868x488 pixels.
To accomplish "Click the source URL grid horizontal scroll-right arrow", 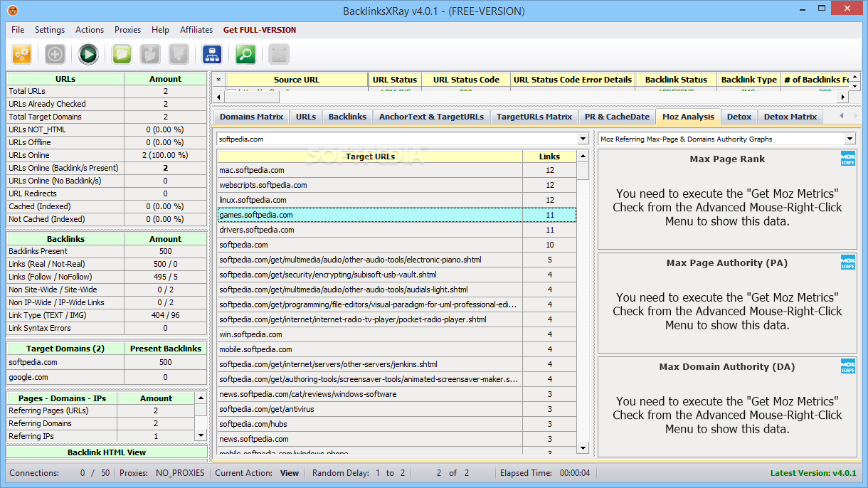I will (x=843, y=97).
